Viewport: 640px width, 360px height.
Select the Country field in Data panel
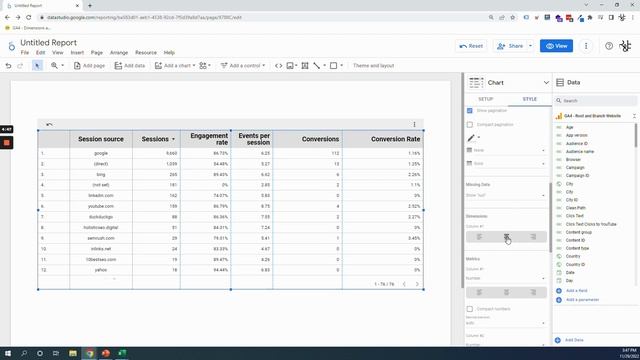[x=573, y=256]
